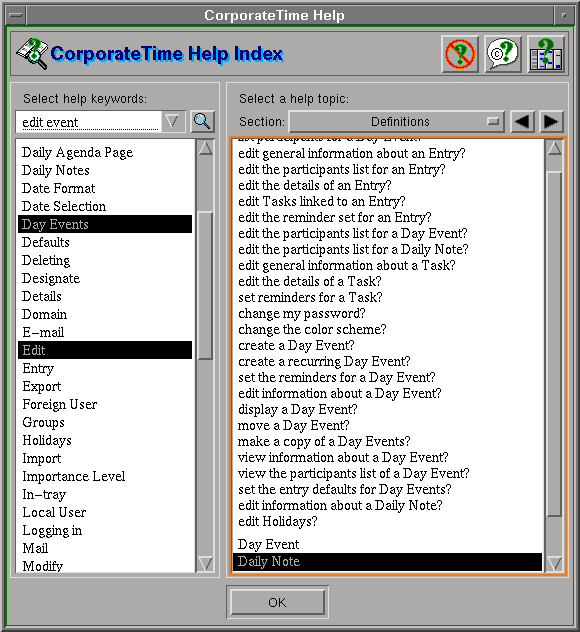The width and height of the screenshot is (580, 632).
Task: Open topic 'create a recurring Day Event?'
Action: (324, 361)
